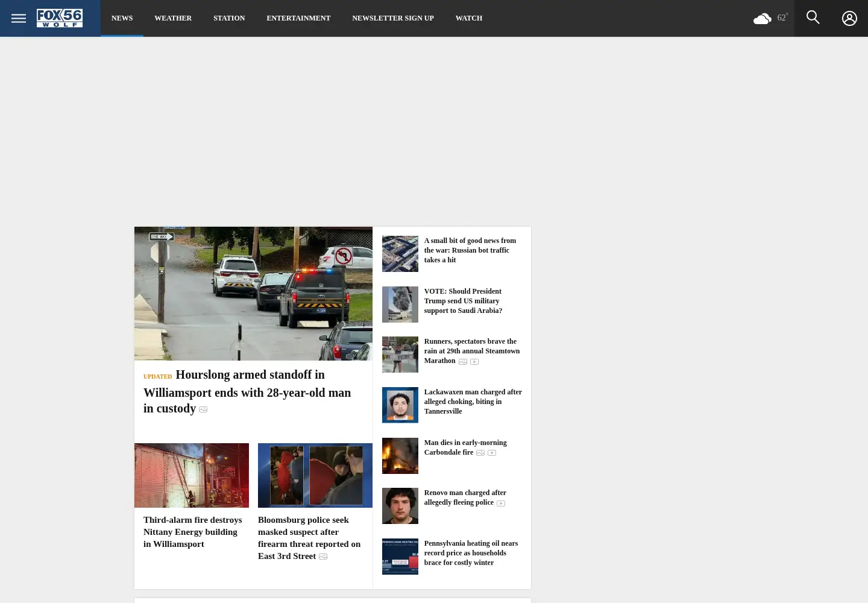The height and width of the screenshot is (603, 868).
Task: Click the gallery icon on Steamtown Marathon story
Action: click(463, 362)
